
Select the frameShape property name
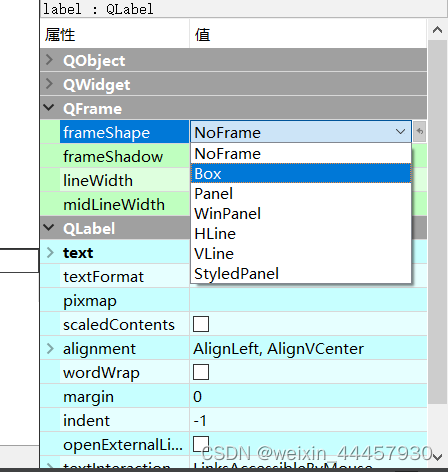coord(107,132)
